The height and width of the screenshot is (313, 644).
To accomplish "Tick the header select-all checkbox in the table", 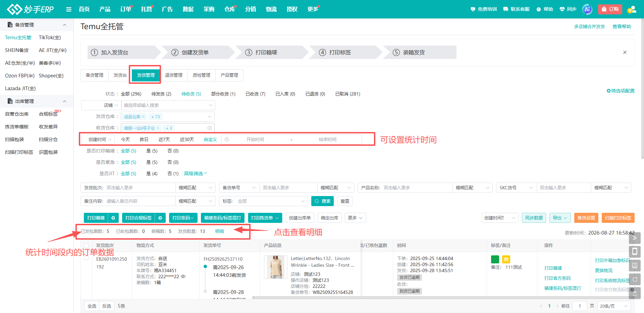I will (x=86, y=245).
